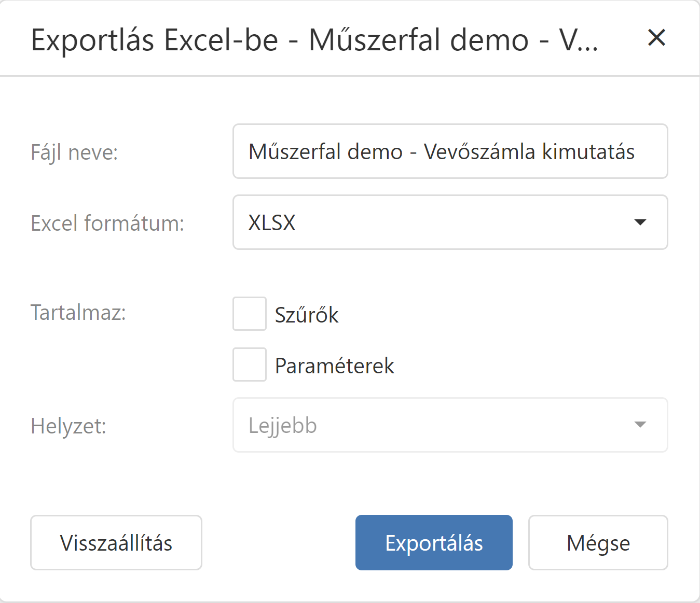The height and width of the screenshot is (603, 700).
Task: Click the arrow beside XLSX format
Action: [x=640, y=222]
